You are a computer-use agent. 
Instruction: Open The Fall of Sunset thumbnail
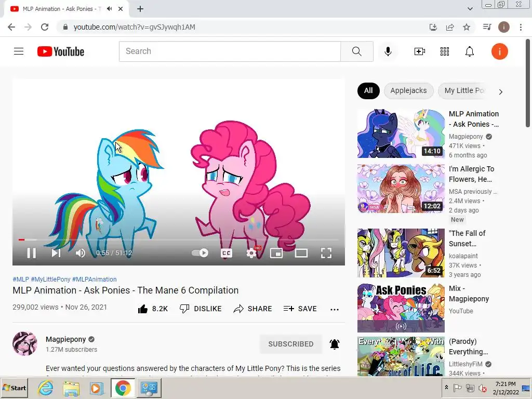[401, 253]
